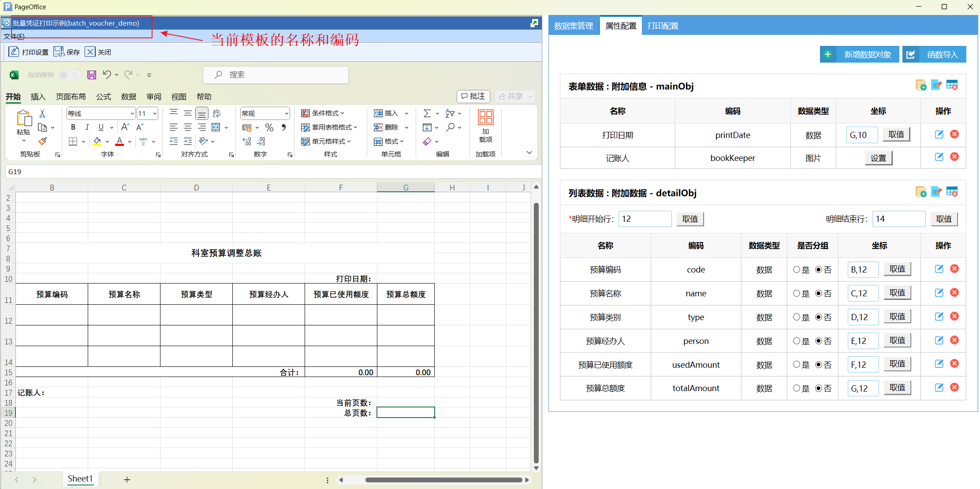The image size is (980, 489).
Task: Delete the printDate row with red X
Action: 954,134
